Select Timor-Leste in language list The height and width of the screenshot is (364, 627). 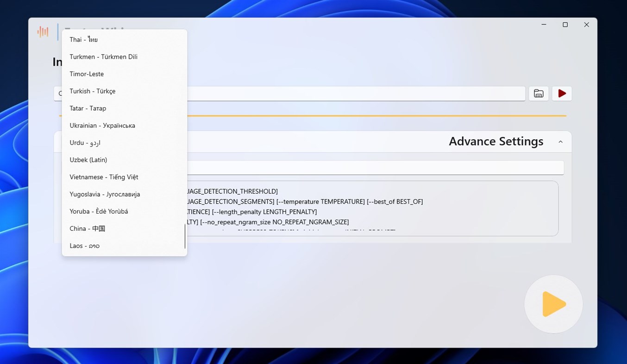124,74
